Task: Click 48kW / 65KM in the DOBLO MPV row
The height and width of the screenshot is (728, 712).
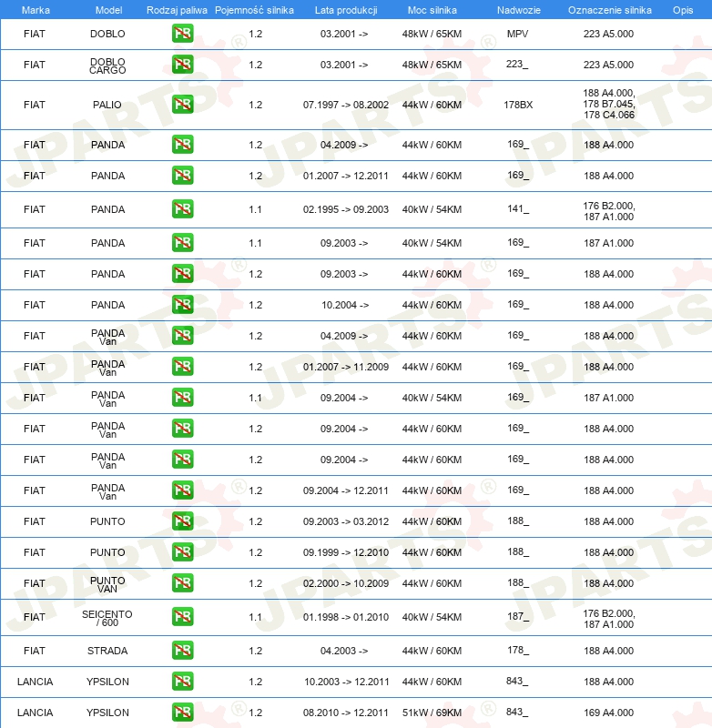Action: (432, 34)
